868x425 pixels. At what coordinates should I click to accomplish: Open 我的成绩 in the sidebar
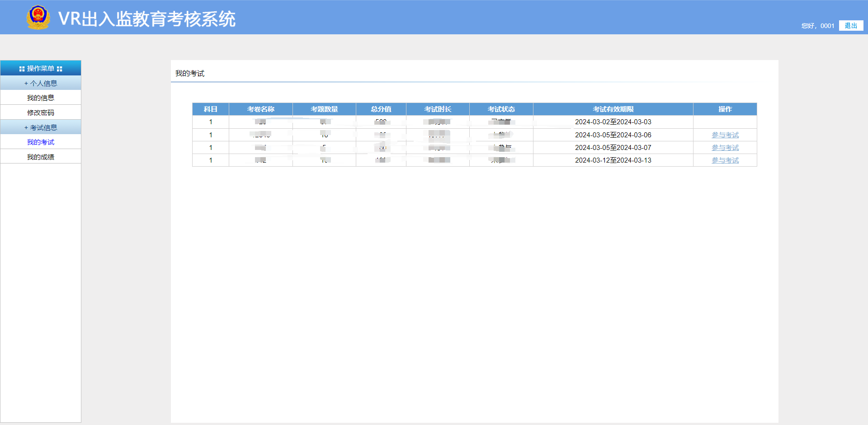click(41, 157)
